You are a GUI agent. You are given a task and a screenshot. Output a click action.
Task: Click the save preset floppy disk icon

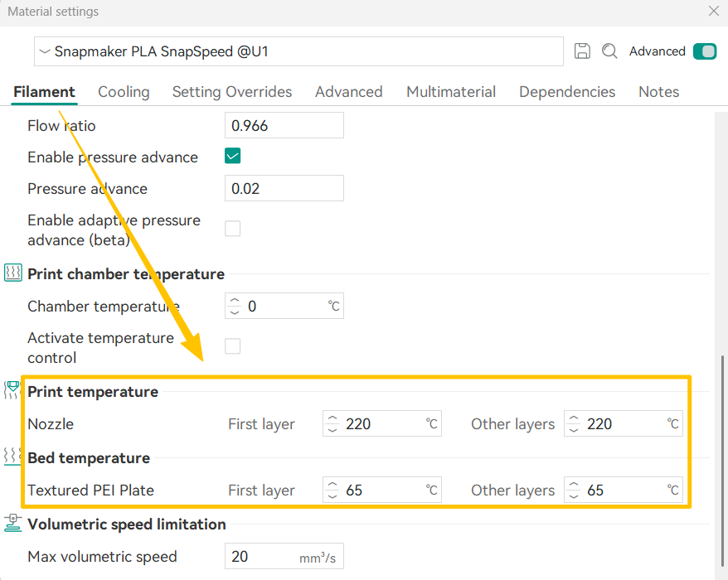(582, 51)
